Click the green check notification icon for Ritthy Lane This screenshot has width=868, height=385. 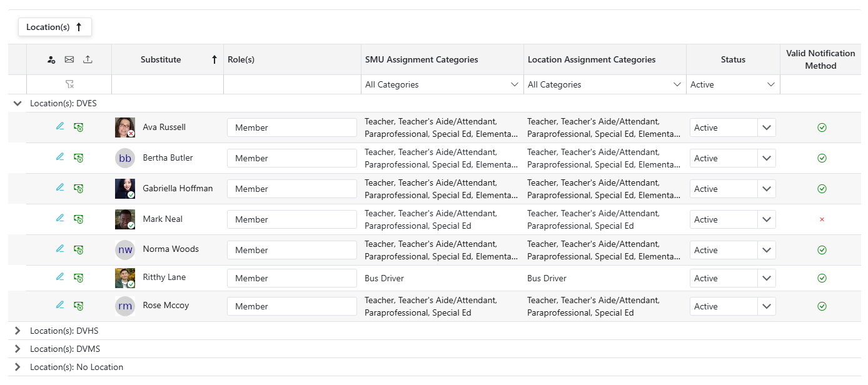[822, 278]
